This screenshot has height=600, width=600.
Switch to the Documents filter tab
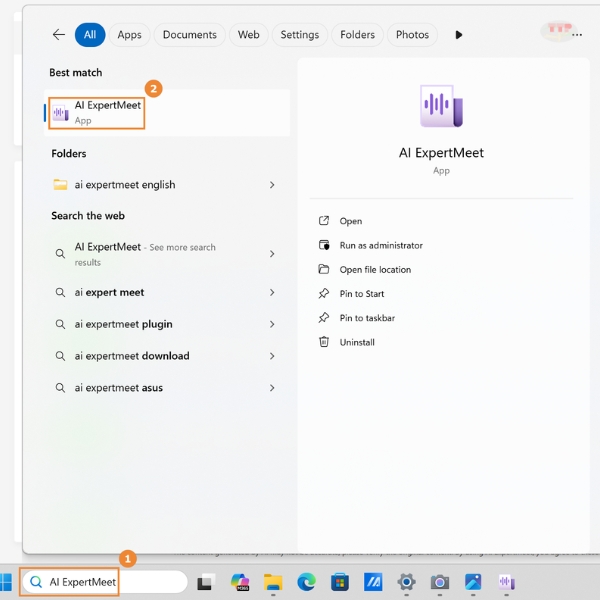(x=190, y=34)
